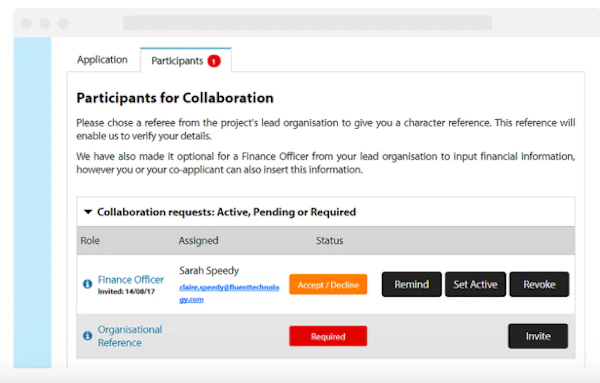
Task: Click Set Active for Finance Officer
Action: point(476,284)
